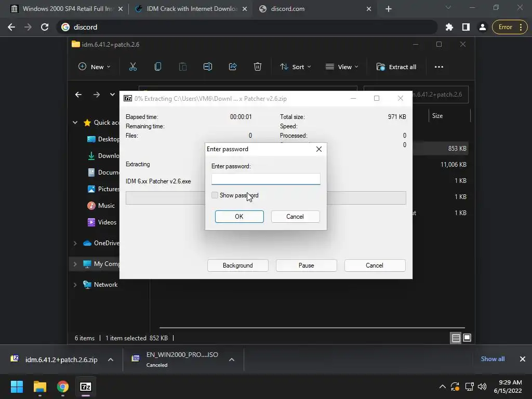Screen dimensions: 532x399
Task: Open the New menu in Explorer
Action: pyautogui.click(x=95, y=67)
